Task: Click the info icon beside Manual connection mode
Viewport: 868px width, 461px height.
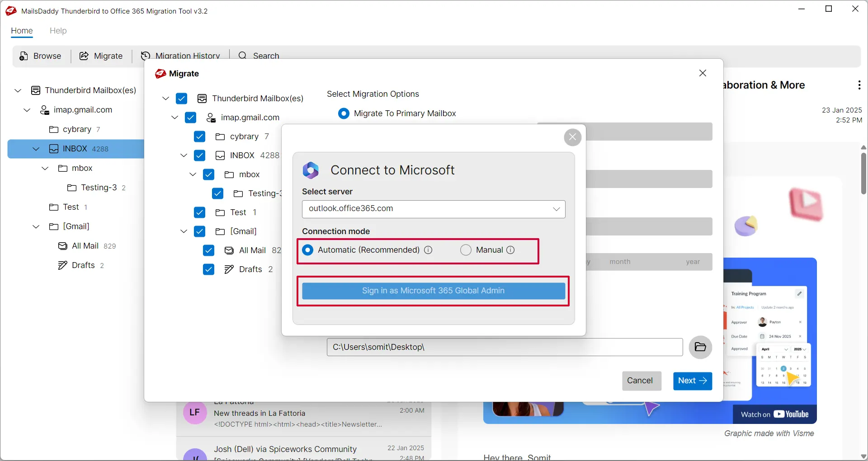Action: pos(511,250)
